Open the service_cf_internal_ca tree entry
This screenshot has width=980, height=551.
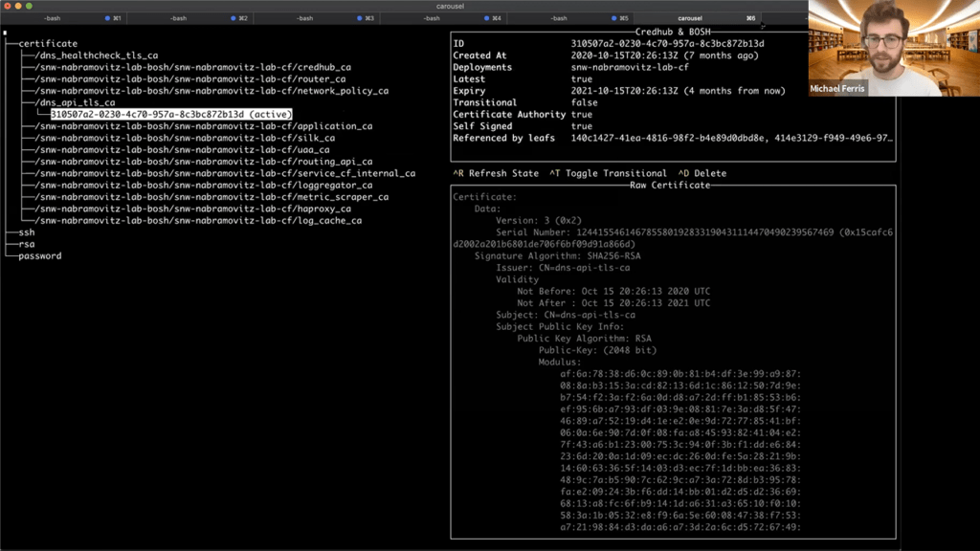(225, 174)
